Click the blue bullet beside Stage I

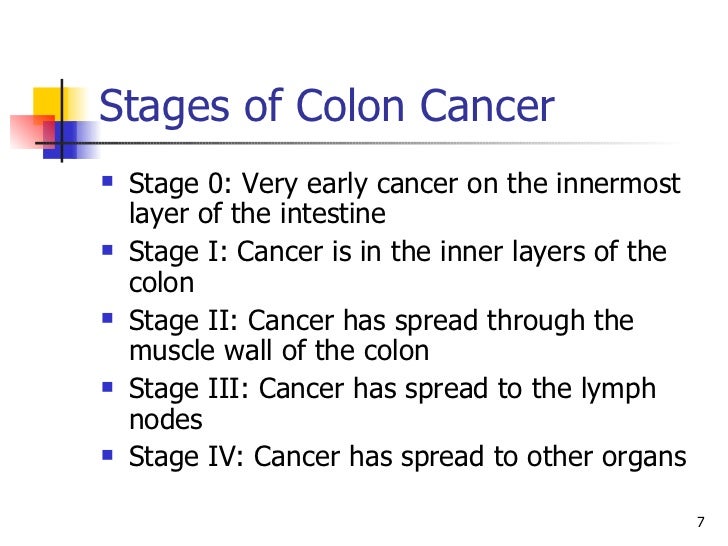point(107,250)
